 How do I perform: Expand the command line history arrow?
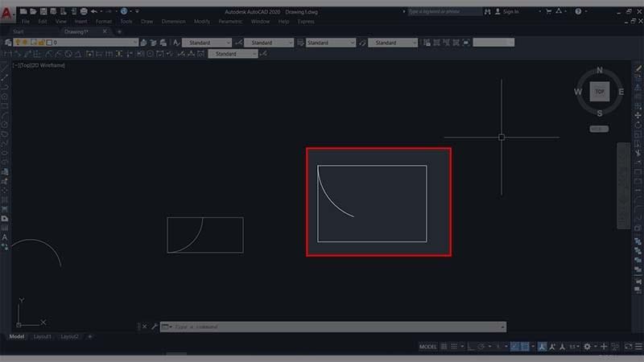tap(502, 327)
